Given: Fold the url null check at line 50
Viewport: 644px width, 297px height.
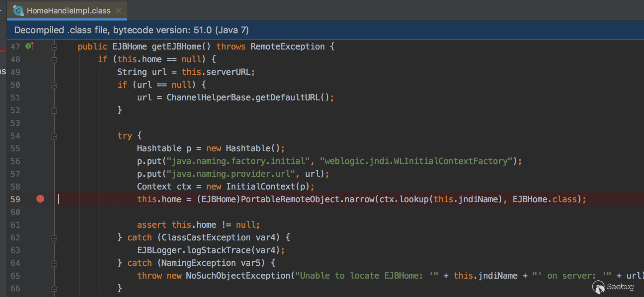Looking at the screenshot, I should pos(54,85).
